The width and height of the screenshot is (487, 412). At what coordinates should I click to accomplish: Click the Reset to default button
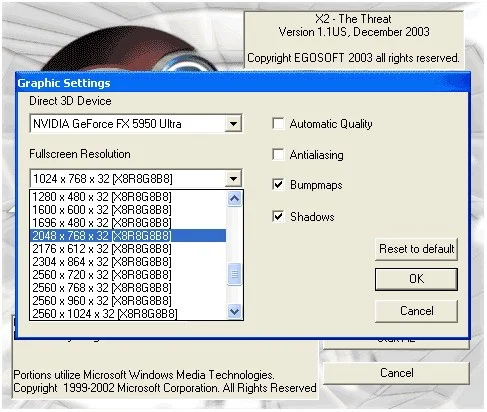(x=416, y=249)
